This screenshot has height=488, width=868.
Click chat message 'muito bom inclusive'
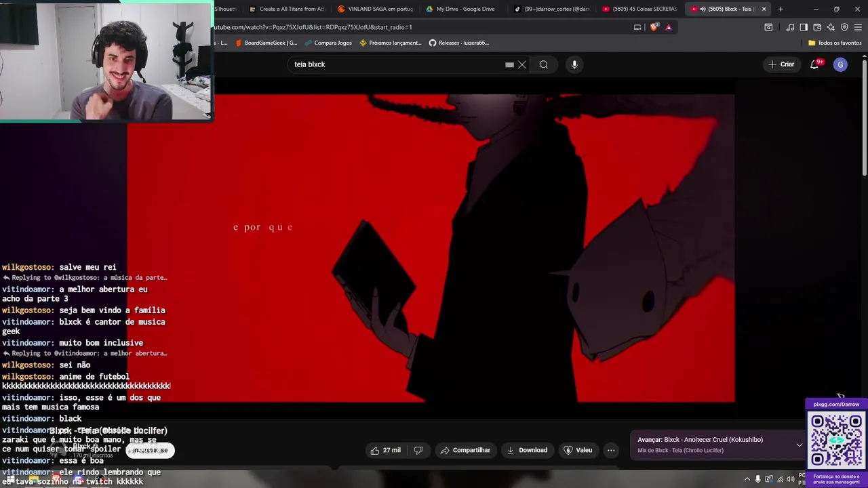pos(101,343)
